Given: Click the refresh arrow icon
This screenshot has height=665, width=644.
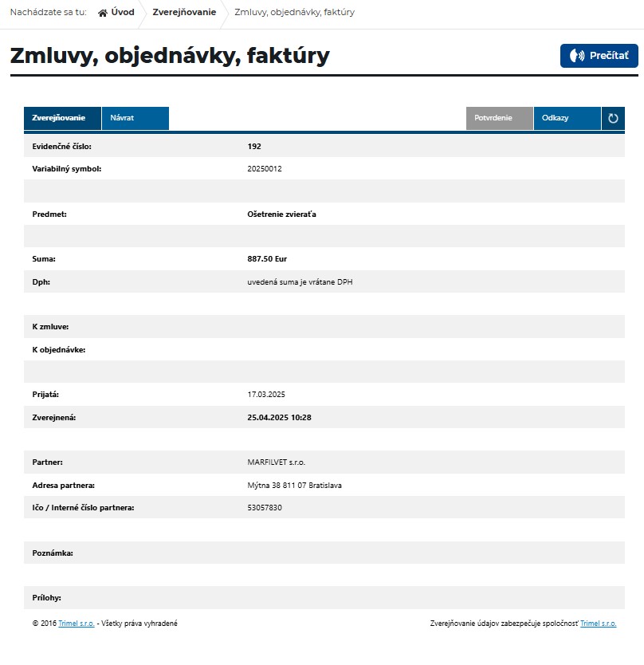Looking at the screenshot, I should (x=613, y=118).
